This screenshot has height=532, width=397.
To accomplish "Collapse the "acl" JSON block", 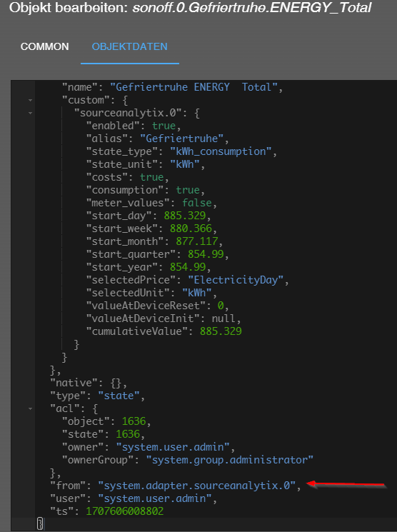I will (x=30, y=409).
